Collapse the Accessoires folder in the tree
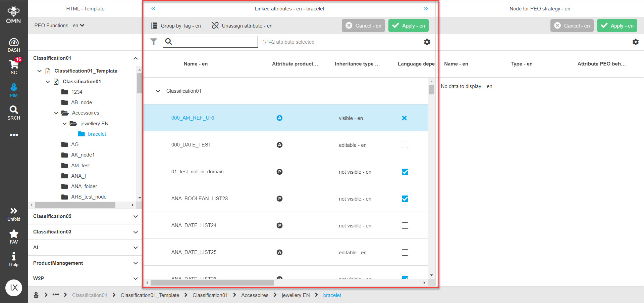The image size is (644, 303). click(x=56, y=113)
